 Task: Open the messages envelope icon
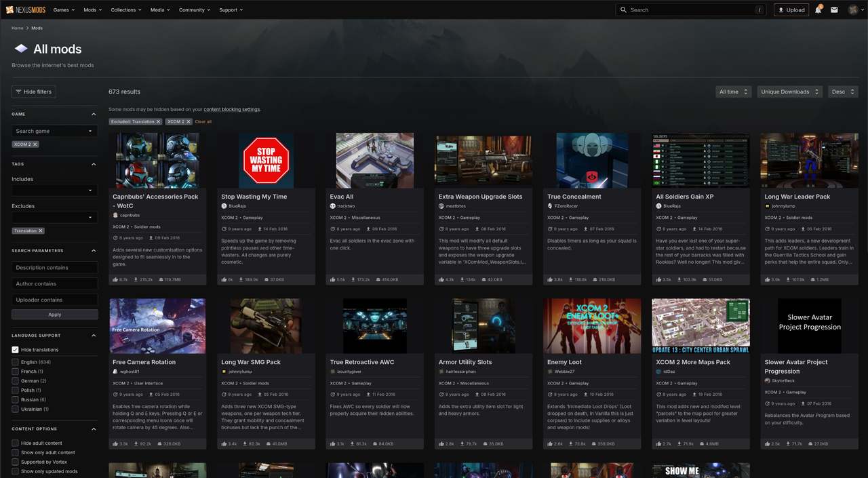point(834,10)
